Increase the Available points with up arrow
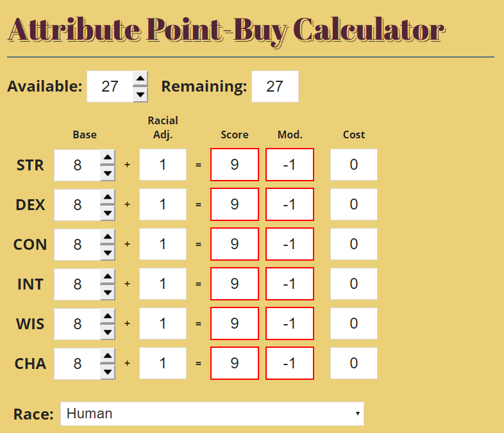The height and width of the screenshot is (433, 504). pos(140,79)
